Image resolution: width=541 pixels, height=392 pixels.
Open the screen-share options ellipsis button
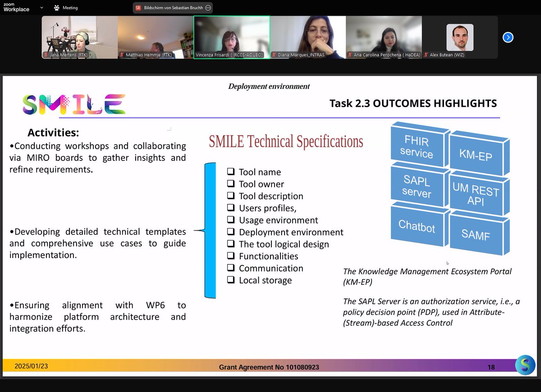pos(208,8)
